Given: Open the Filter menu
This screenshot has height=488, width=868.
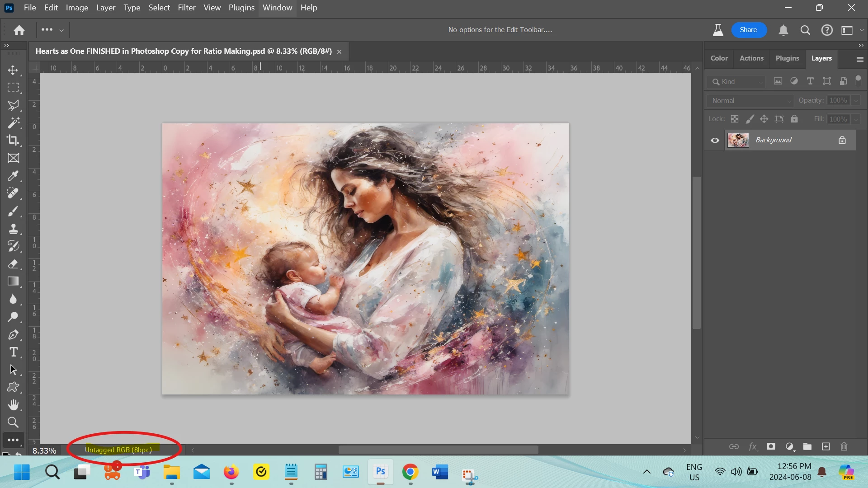Looking at the screenshot, I should tap(186, 8).
